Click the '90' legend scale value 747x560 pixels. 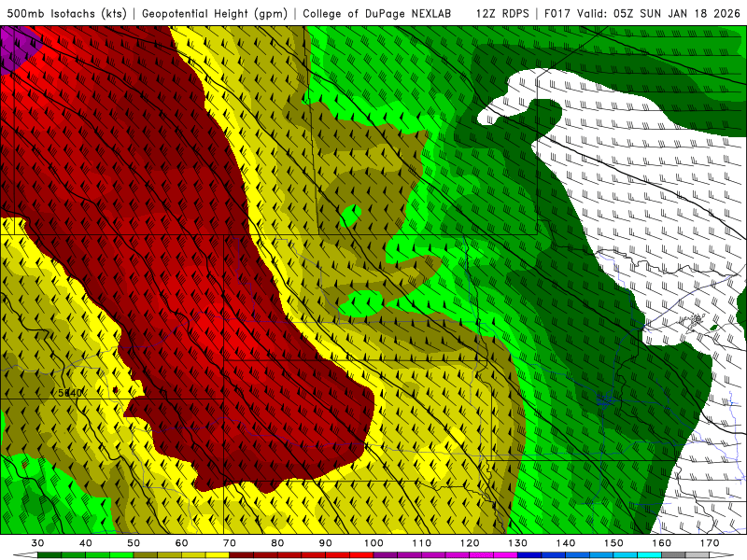(325, 543)
